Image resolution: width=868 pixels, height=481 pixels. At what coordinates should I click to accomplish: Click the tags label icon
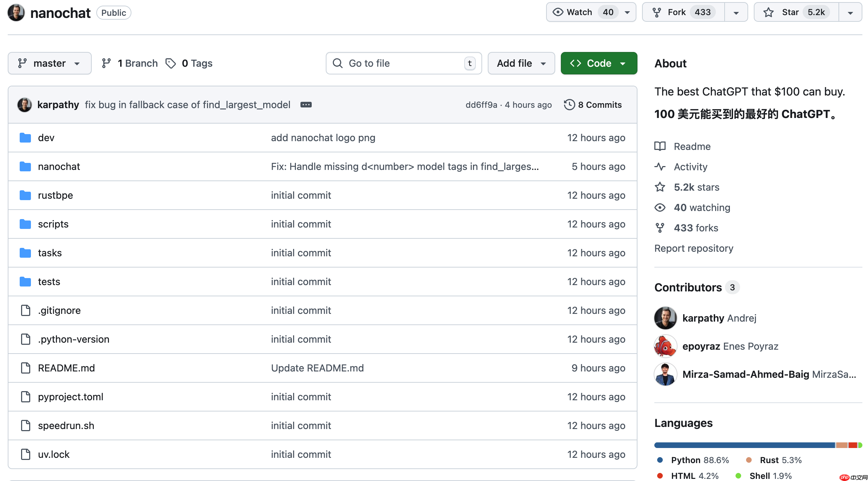coord(171,63)
